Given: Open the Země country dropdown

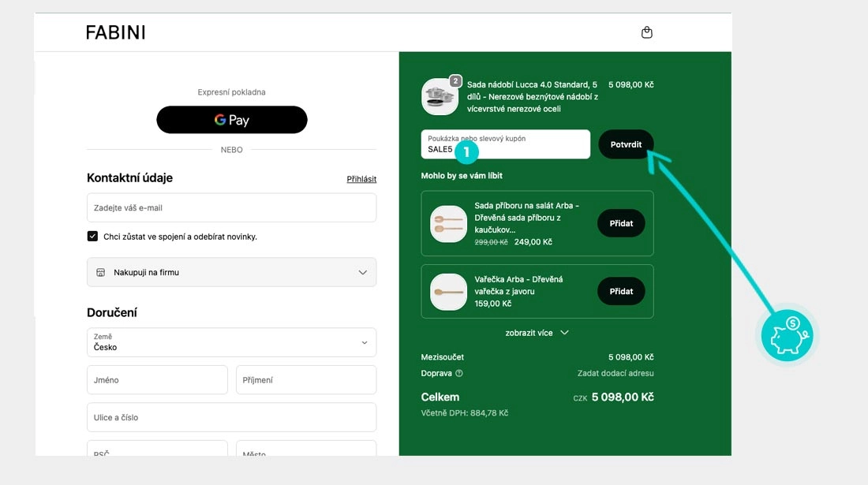Looking at the screenshot, I should (x=231, y=342).
